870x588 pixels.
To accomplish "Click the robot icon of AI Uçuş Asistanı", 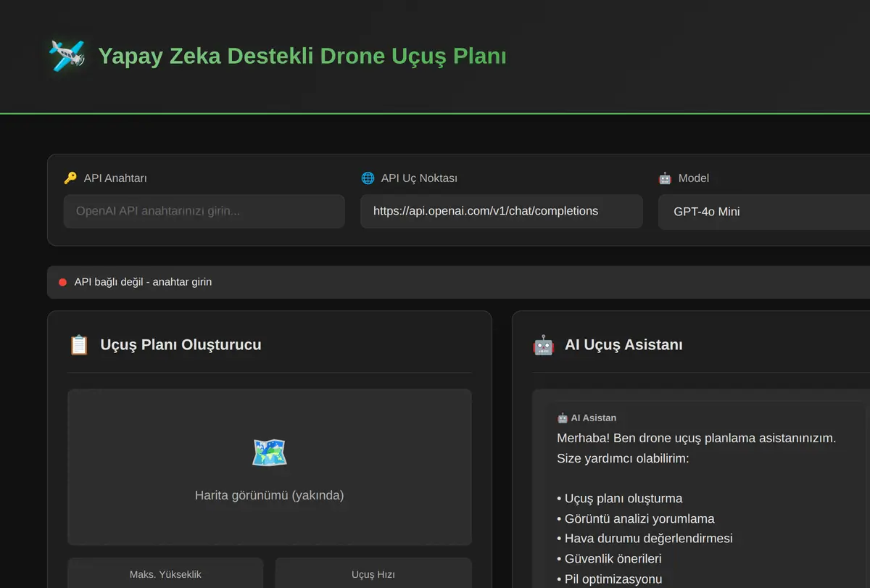I will coord(544,344).
